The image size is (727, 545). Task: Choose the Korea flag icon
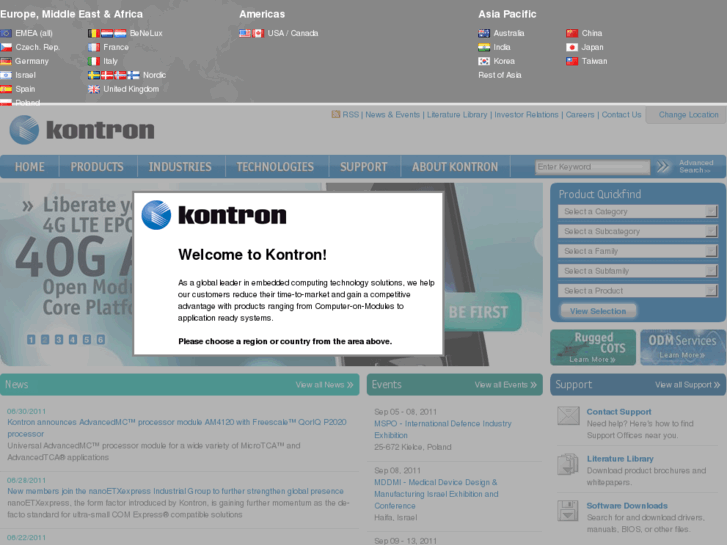point(484,61)
